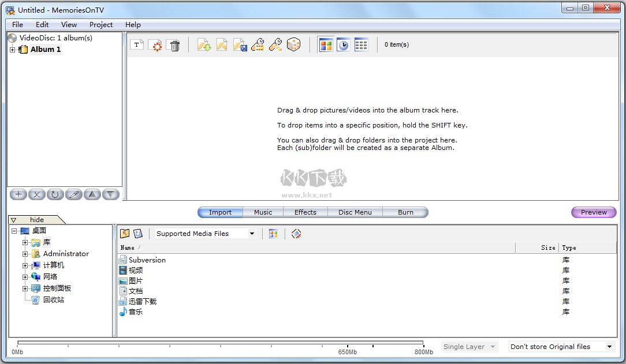Image resolution: width=626 pixels, height=364 pixels.
Task: Click the dice randomize icon
Action: [x=293, y=45]
